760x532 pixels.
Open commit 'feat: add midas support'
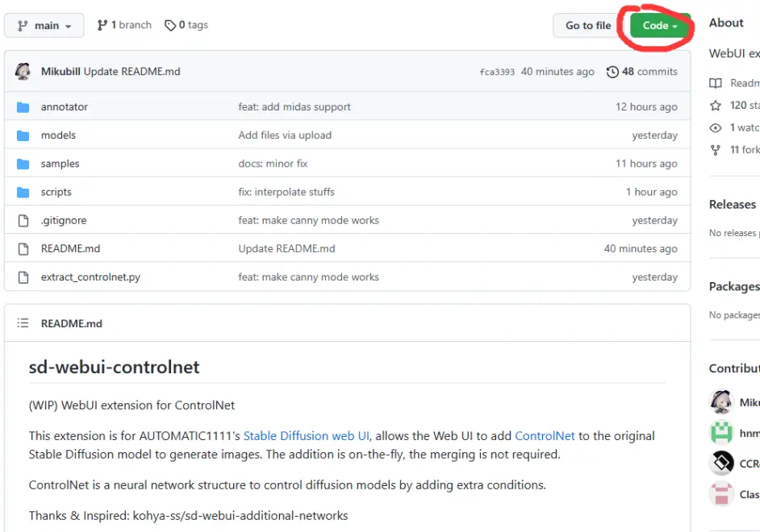tap(294, 107)
